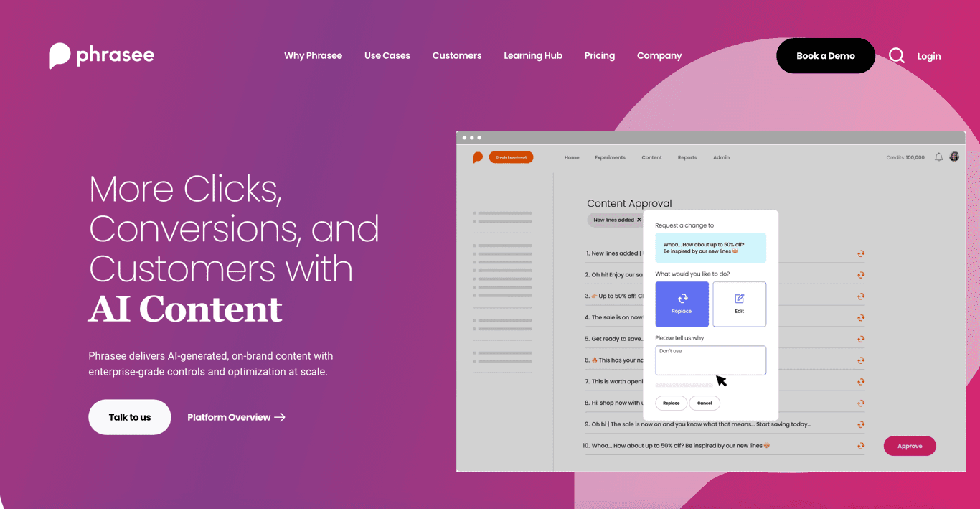Expand the Platform Overview link arrow
The height and width of the screenshot is (509, 980).
282,417
